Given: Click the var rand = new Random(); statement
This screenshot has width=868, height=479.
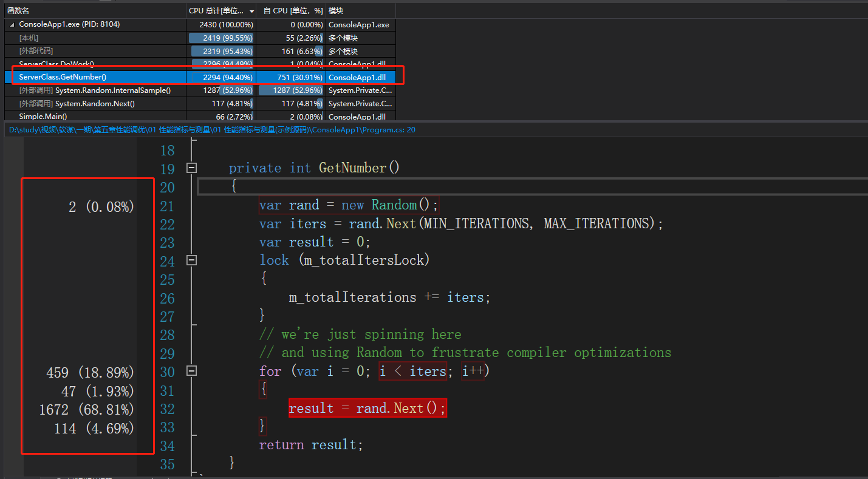Looking at the screenshot, I should click(349, 205).
